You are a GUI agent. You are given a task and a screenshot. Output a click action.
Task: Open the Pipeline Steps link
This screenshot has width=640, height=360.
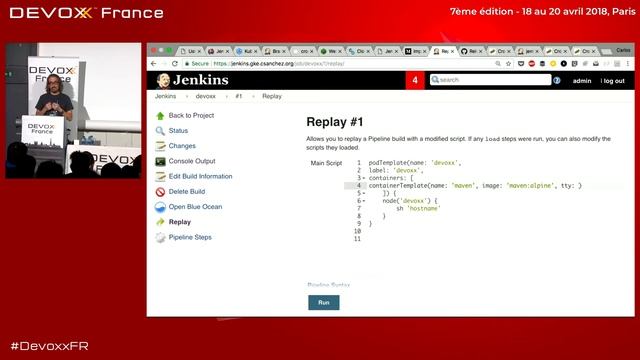pos(190,237)
